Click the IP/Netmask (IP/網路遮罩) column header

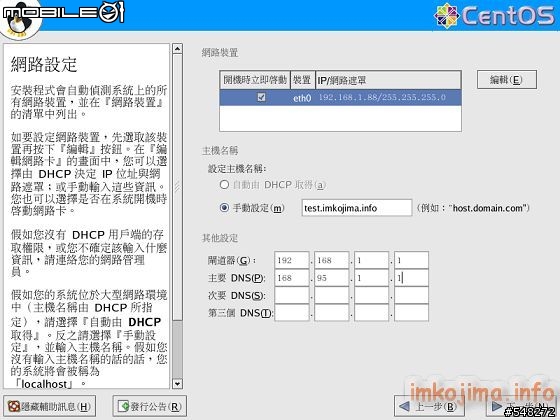pyautogui.click(x=388, y=80)
